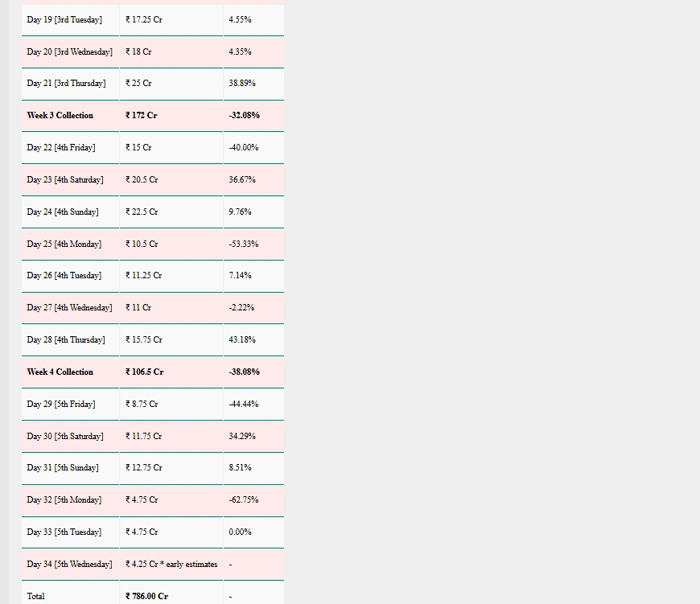Click the ₹ 786.00 Cr total amount
Viewport: 700px width, 604px height.
[147, 596]
